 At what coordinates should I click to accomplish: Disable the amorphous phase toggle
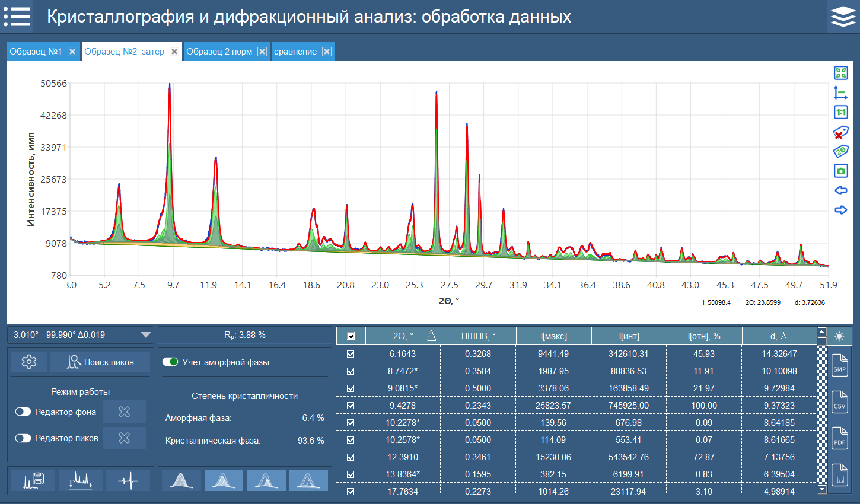click(170, 362)
